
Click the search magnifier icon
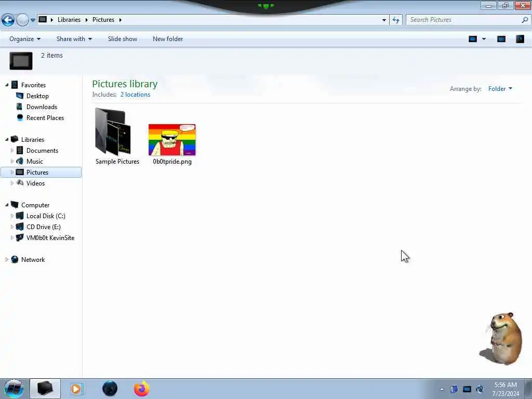525,20
